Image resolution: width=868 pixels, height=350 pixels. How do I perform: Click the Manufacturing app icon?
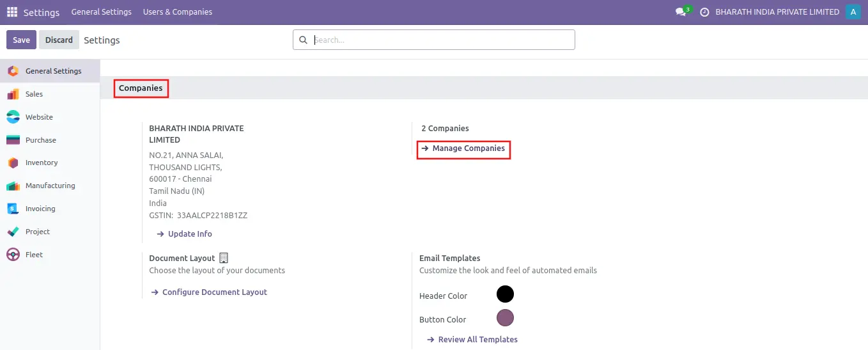point(13,186)
